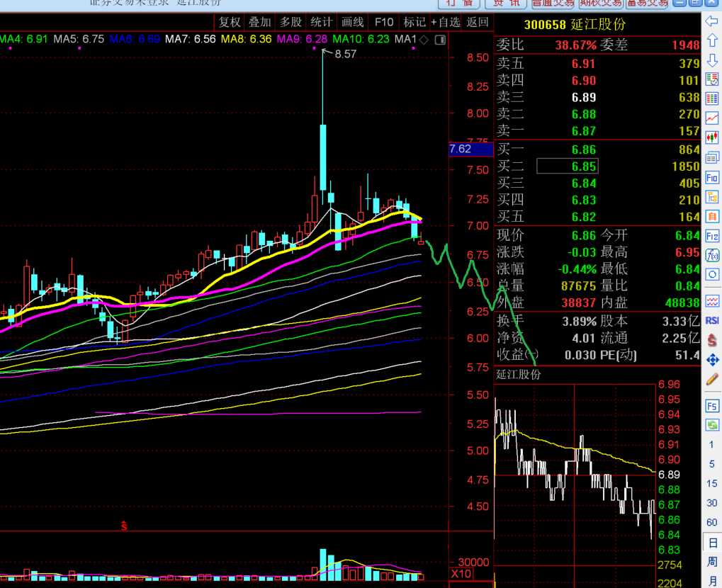The width and height of the screenshot is (722, 588).
Task: Click the MA10: 6.23 green label
Action: pyautogui.click(x=361, y=39)
